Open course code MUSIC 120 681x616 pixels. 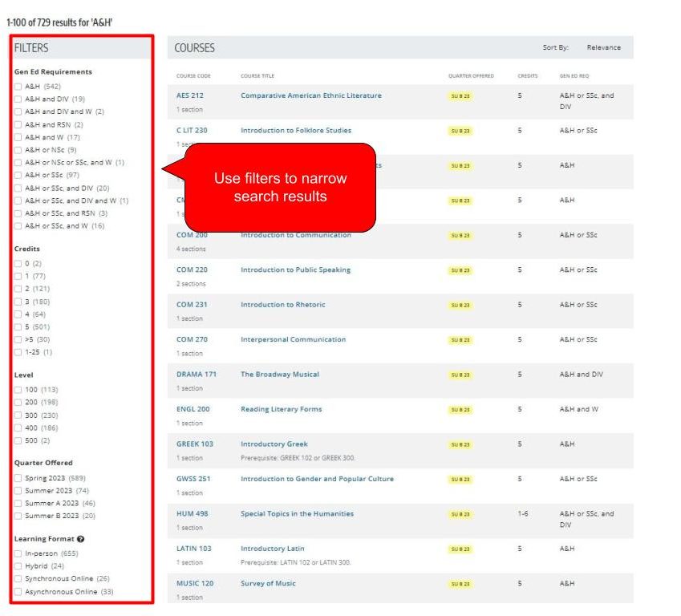195,583
